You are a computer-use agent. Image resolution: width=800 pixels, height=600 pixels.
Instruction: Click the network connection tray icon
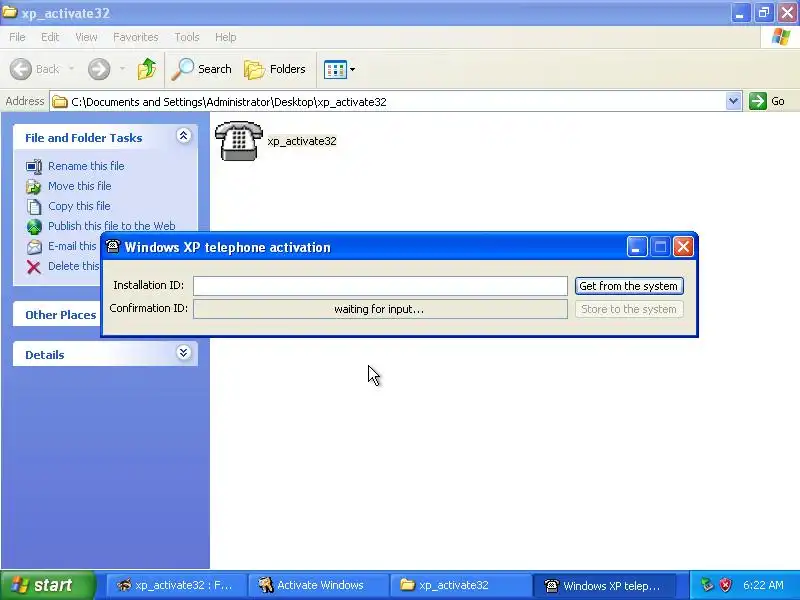(x=707, y=585)
